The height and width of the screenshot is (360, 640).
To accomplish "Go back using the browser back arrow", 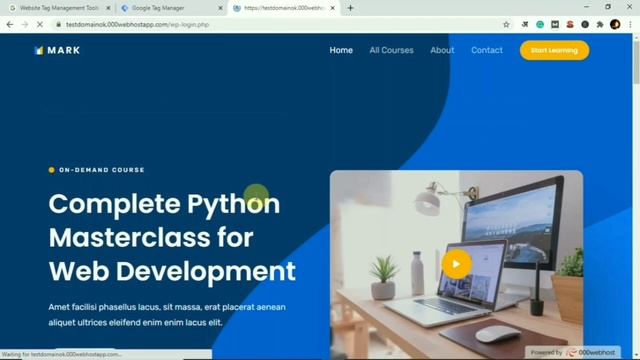I will (x=10, y=24).
